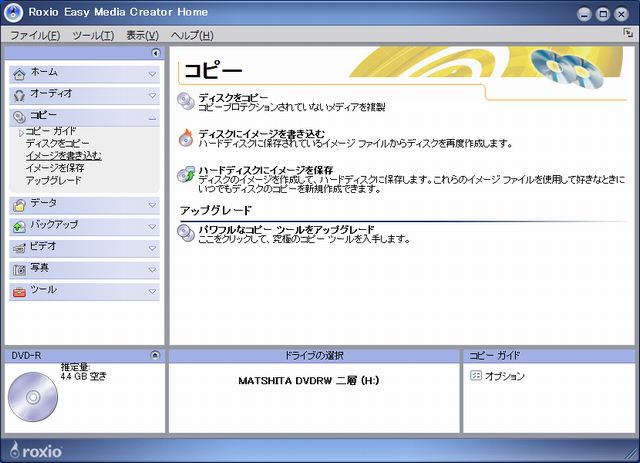640x463 pixels.
Task: Expand the バックアップ section chevron
Action: [152, 227]
